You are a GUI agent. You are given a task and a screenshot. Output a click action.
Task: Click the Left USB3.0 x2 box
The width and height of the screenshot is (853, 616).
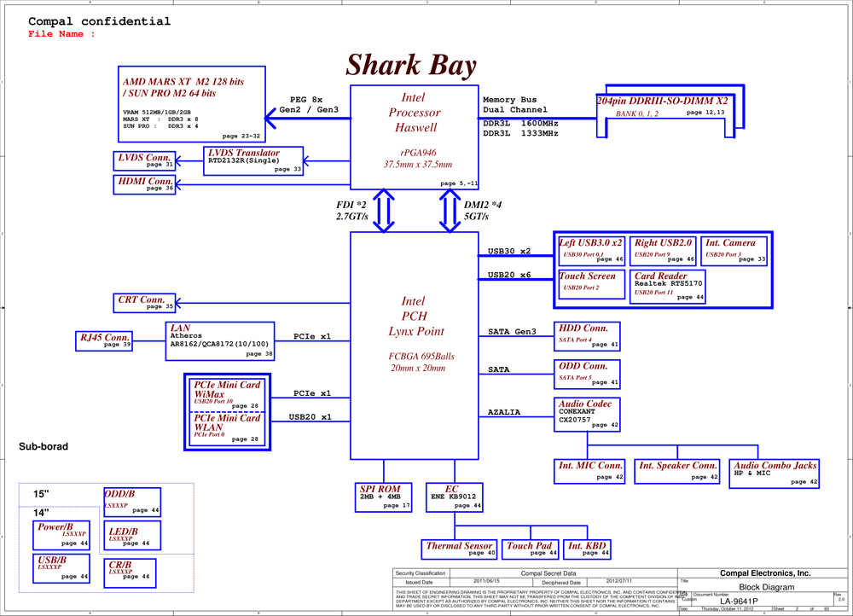(x=592, y=251)
